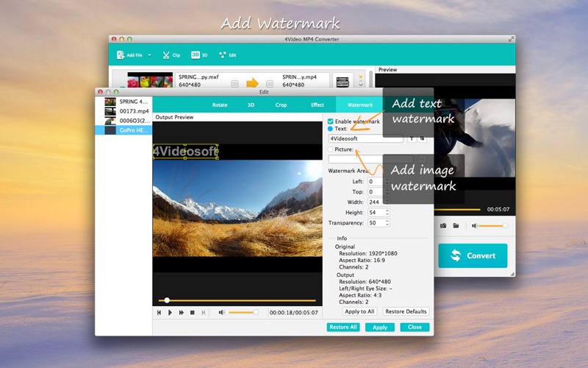Click the Apply button
The image size is (588, 368).
(x=380, y=328)
